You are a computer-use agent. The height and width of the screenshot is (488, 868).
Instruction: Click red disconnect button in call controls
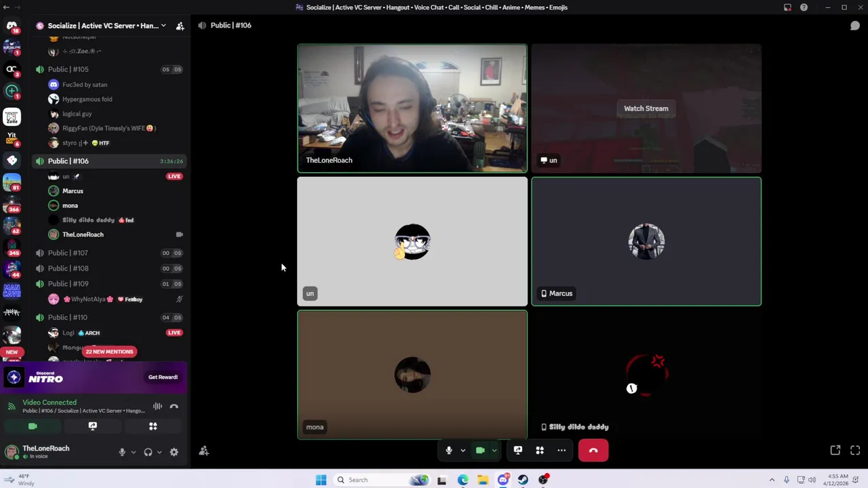point(593,450)
